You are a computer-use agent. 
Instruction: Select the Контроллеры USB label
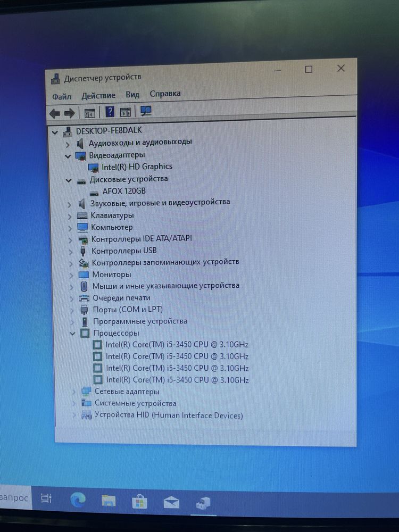coord(124,251)
